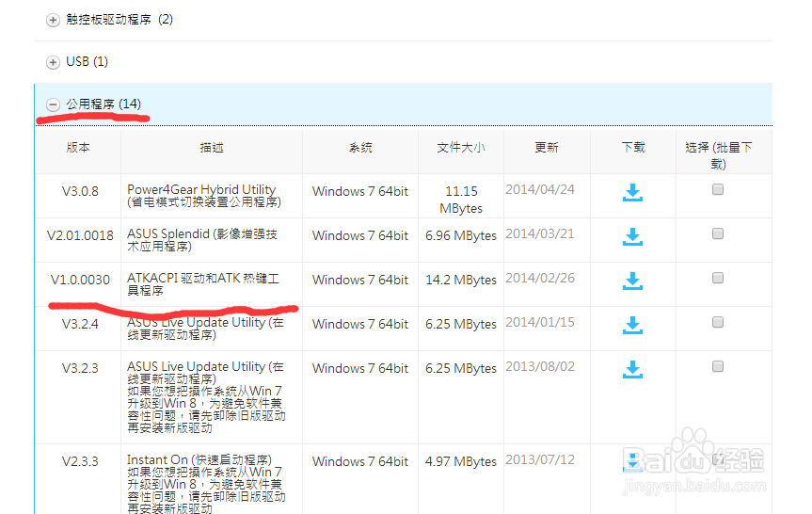Click update date 2014/01/15
Viewport: 812px width, 514px height.
tap(540, 322)
